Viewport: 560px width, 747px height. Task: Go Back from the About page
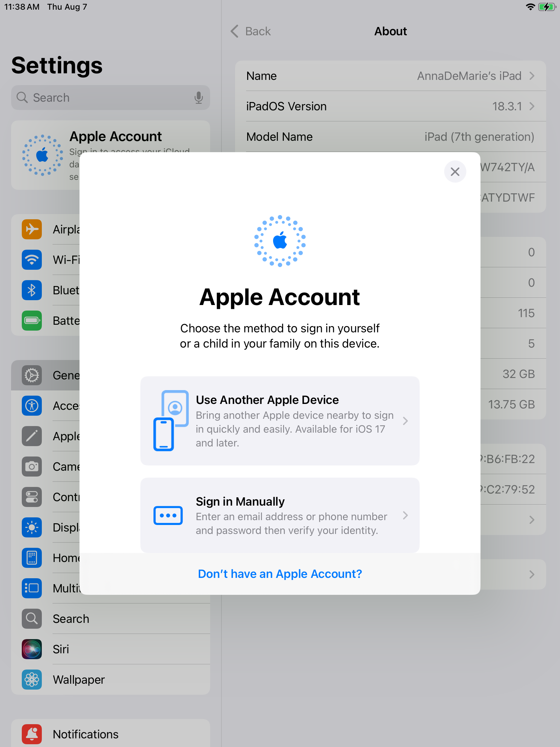point(251,31)
